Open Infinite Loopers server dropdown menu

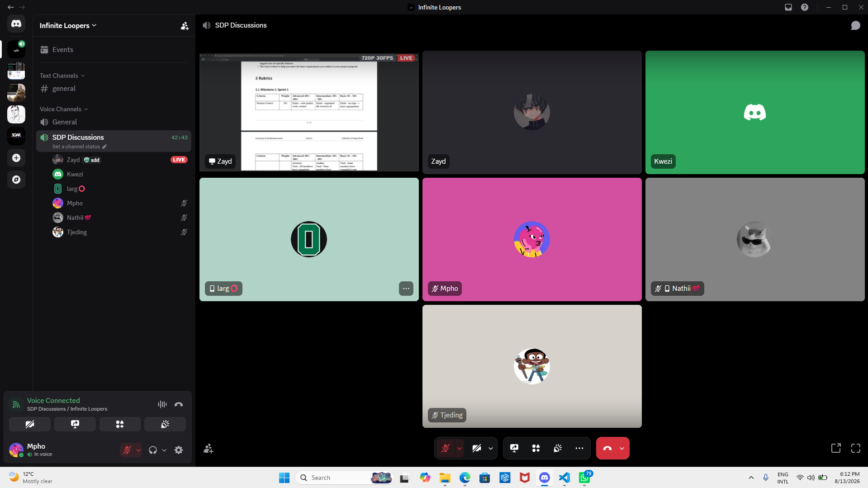point(68,26)
